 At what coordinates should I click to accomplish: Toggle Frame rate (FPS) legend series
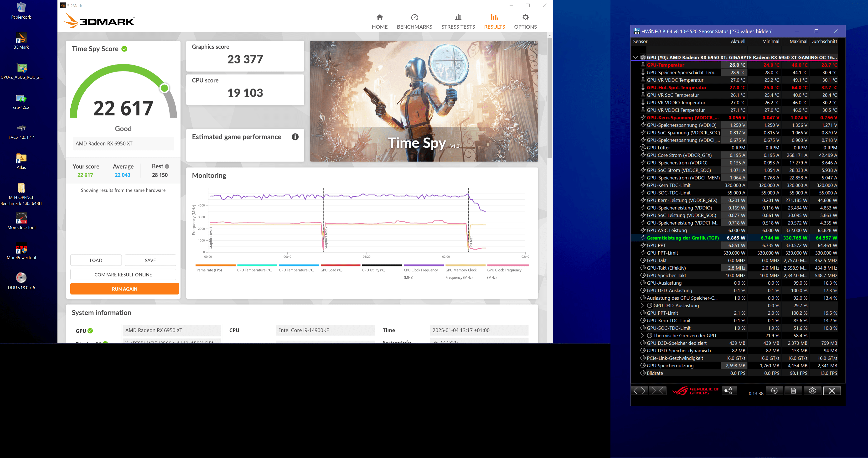point(209,270)
